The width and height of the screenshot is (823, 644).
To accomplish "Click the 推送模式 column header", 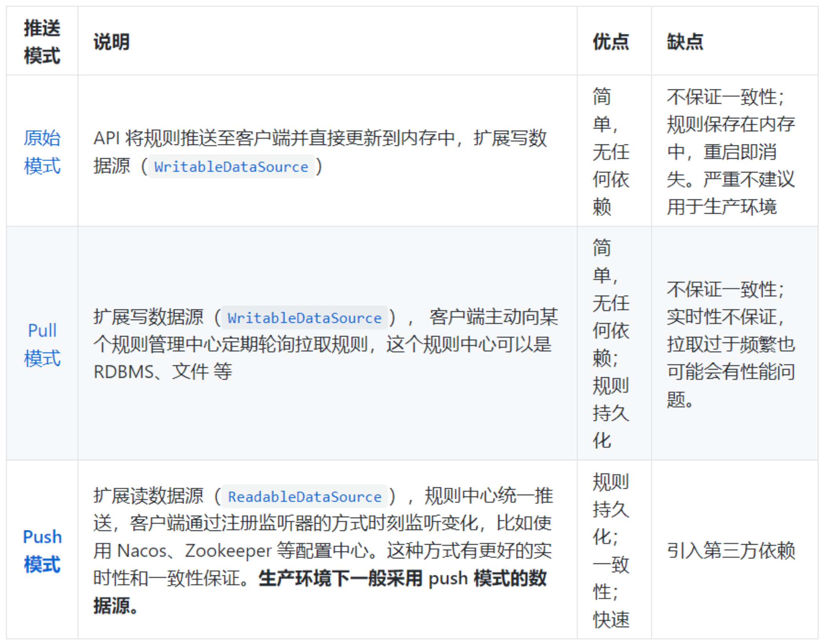I will pyautogui.click(x=42, y=42).
